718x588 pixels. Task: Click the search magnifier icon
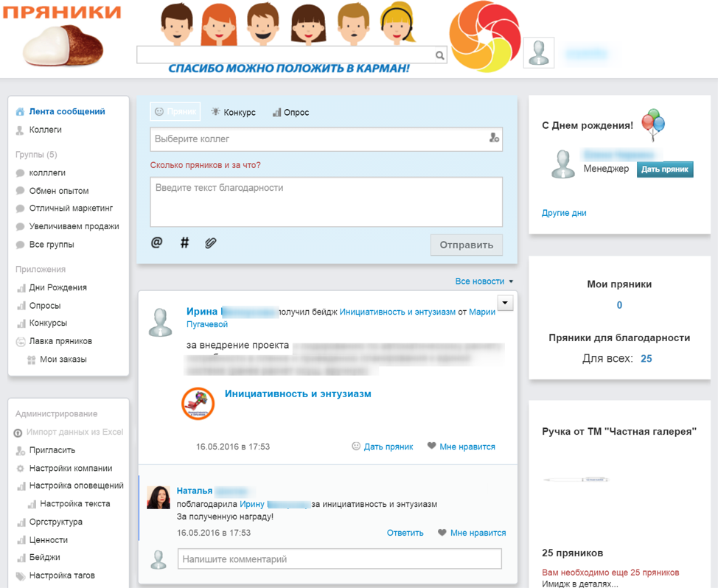tap(439, 55)
